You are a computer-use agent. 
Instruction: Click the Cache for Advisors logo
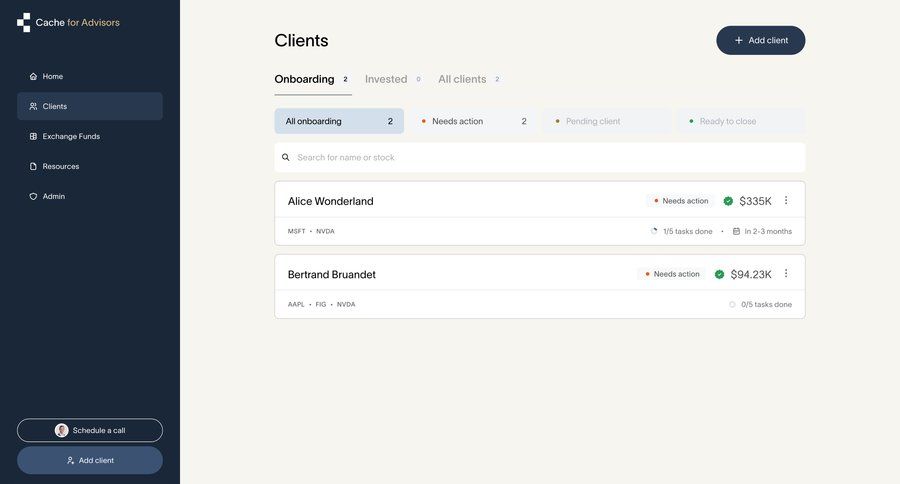[x=68, y=22]
